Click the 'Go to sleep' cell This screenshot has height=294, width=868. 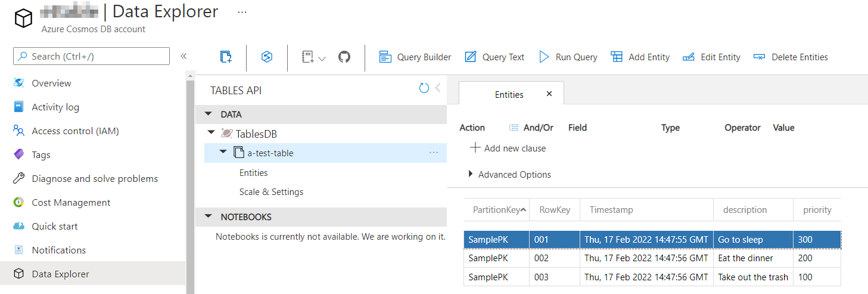pos(754,240)
